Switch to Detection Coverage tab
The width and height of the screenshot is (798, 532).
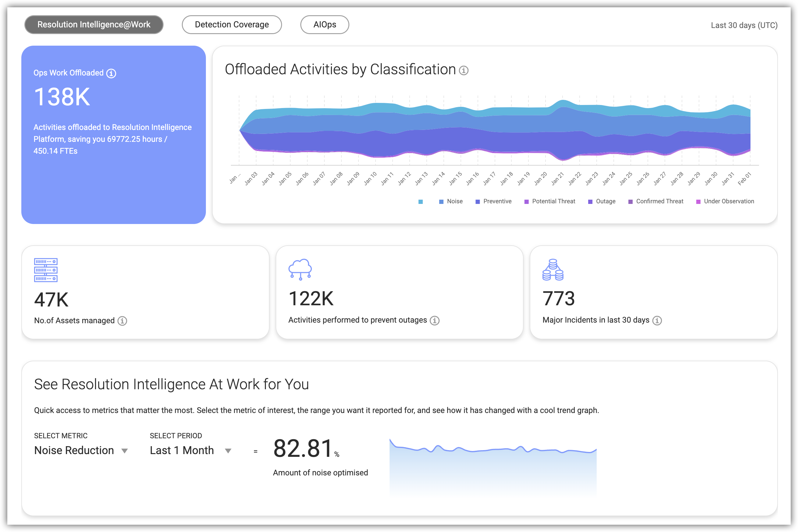pyautogui.click(x=231, y=24)
